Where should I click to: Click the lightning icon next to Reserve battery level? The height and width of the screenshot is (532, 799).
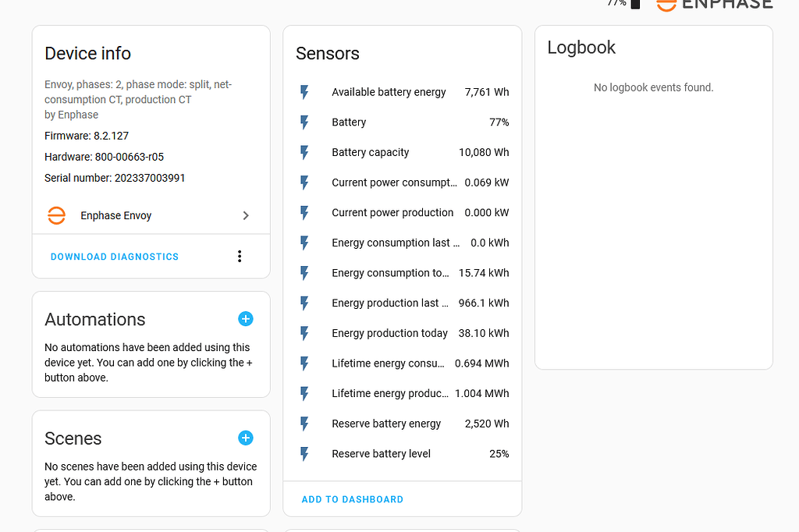click(x=304, y=453)
